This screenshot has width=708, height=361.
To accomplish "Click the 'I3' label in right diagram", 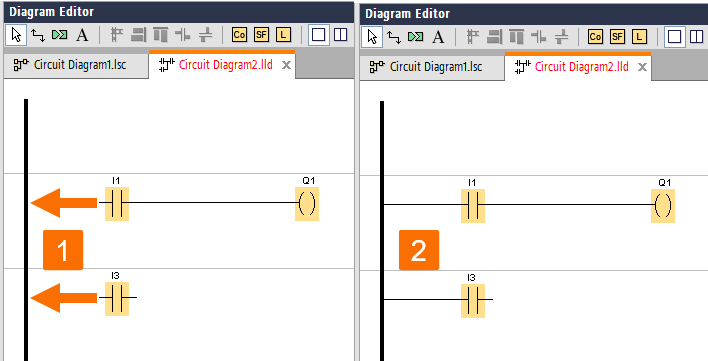I will pyautogui.click(x=471, y=278).
